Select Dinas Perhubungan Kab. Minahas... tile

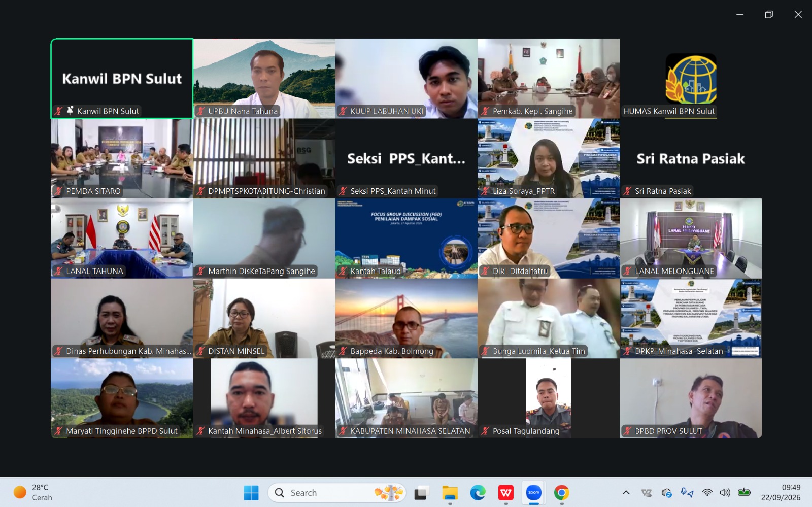(122, 318)
